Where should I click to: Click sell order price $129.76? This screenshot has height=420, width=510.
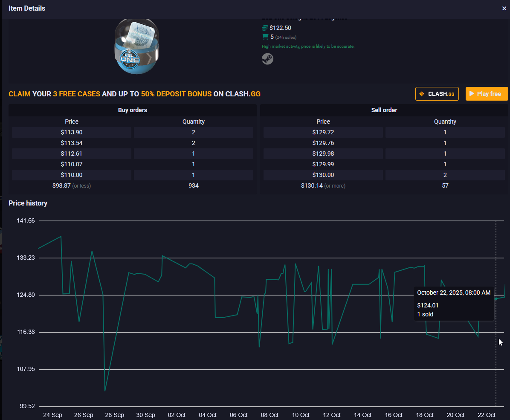point(323,143)
